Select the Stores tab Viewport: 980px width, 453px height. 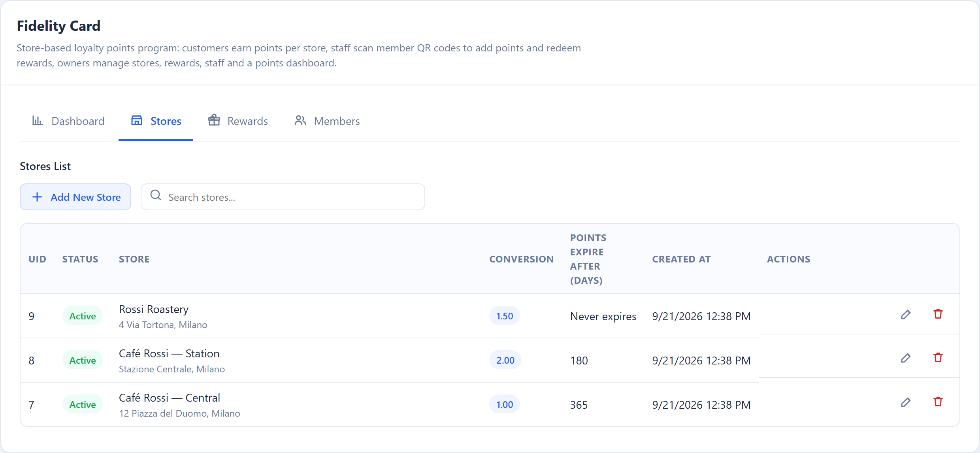coord(156,121)
